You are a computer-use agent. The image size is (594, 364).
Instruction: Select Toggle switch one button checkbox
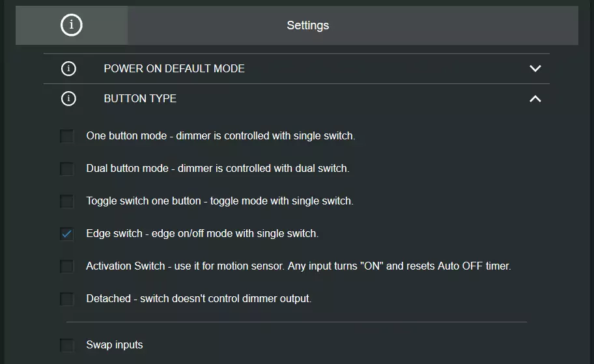pos(66,201)
